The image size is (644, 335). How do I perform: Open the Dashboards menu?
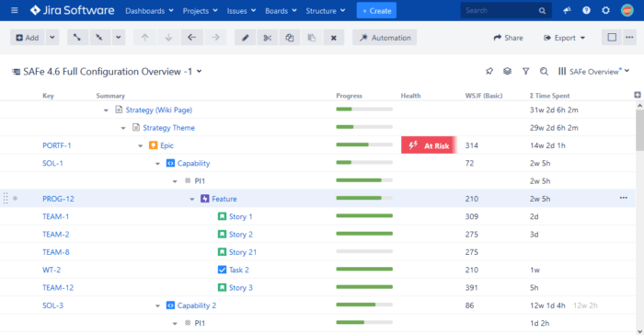point(149,11)
